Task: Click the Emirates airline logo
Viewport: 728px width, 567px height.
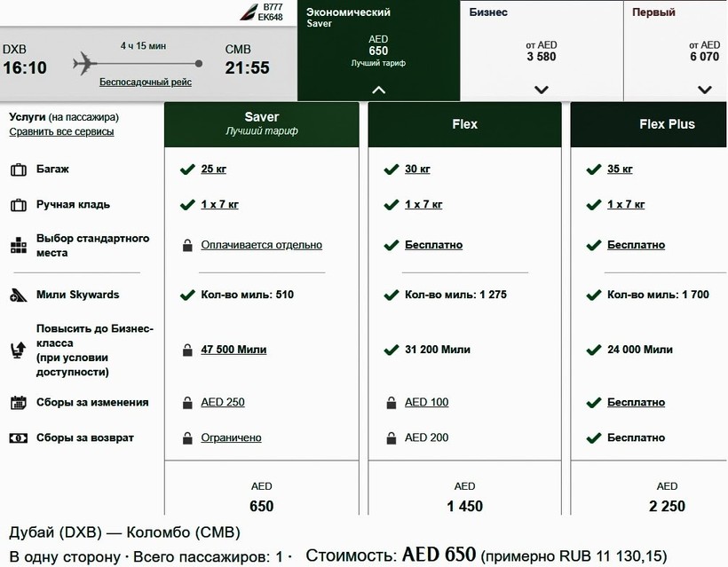Action: [249, 12]
